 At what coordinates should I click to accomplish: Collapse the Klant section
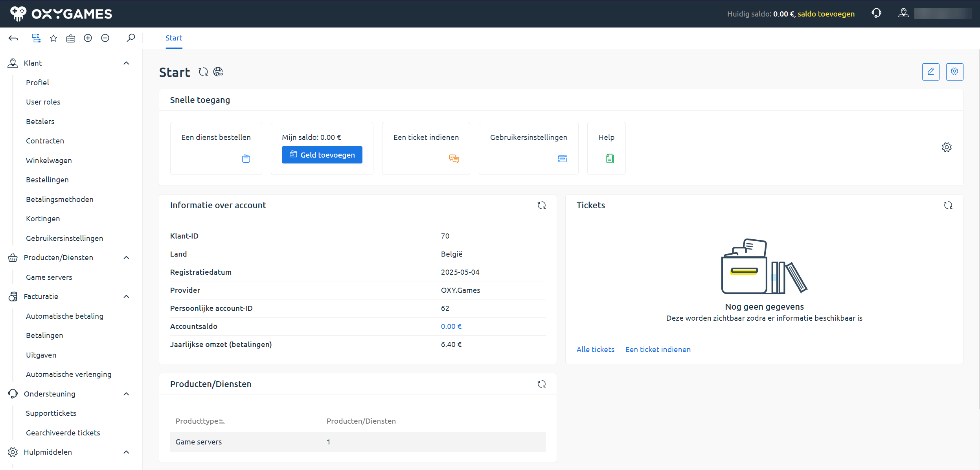click(x=126, y=63)
